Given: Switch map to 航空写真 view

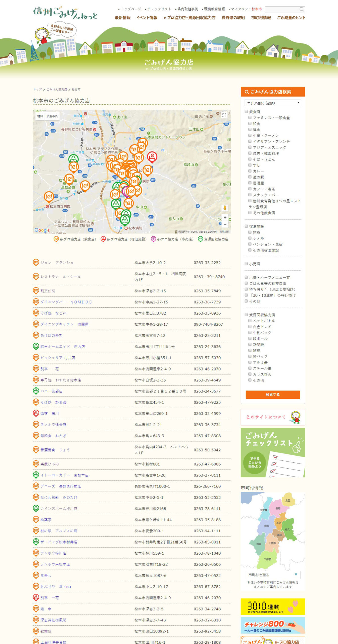Looking at the screenshot, I should [x=52, y=116].
